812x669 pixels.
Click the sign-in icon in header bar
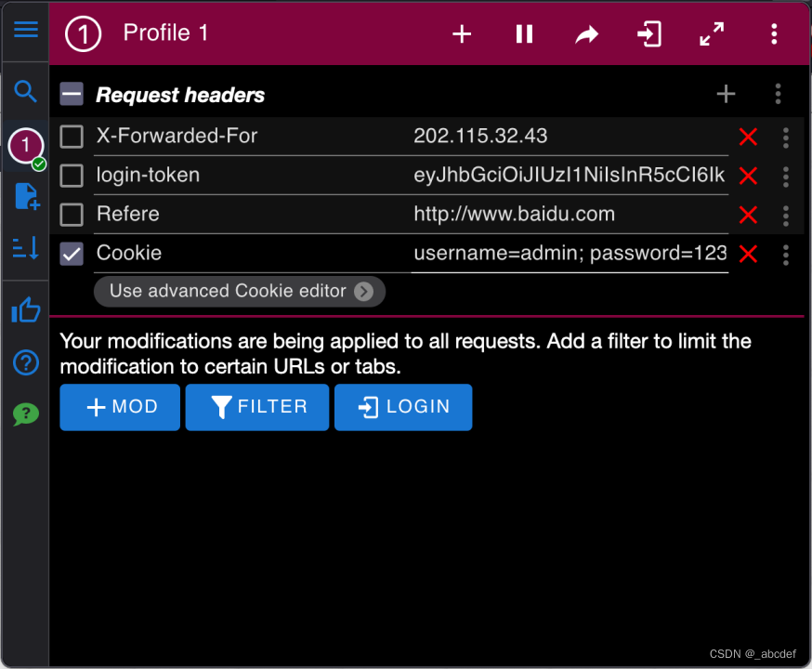[648, 34]
